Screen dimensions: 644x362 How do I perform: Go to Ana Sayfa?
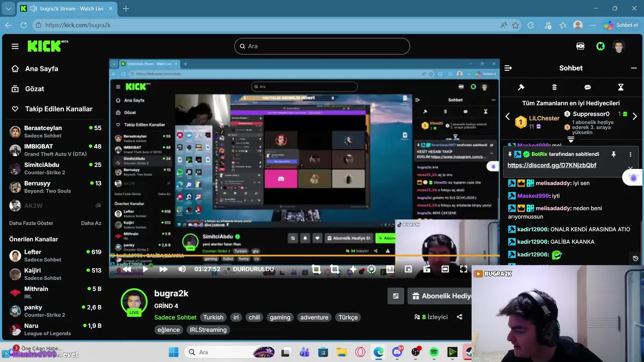[x=34, y=68]
